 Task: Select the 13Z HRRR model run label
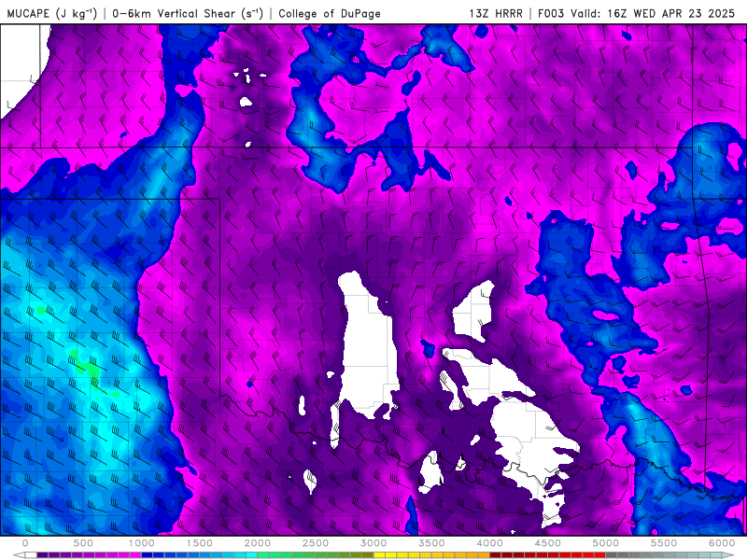tap(496, 13)
